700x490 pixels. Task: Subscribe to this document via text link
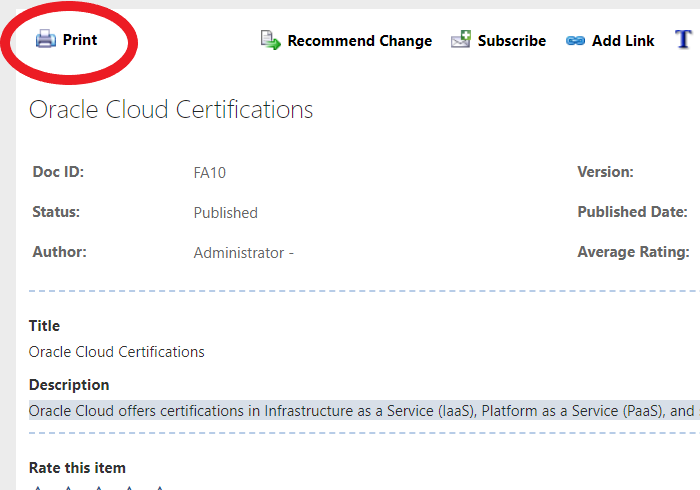(511, 41)
